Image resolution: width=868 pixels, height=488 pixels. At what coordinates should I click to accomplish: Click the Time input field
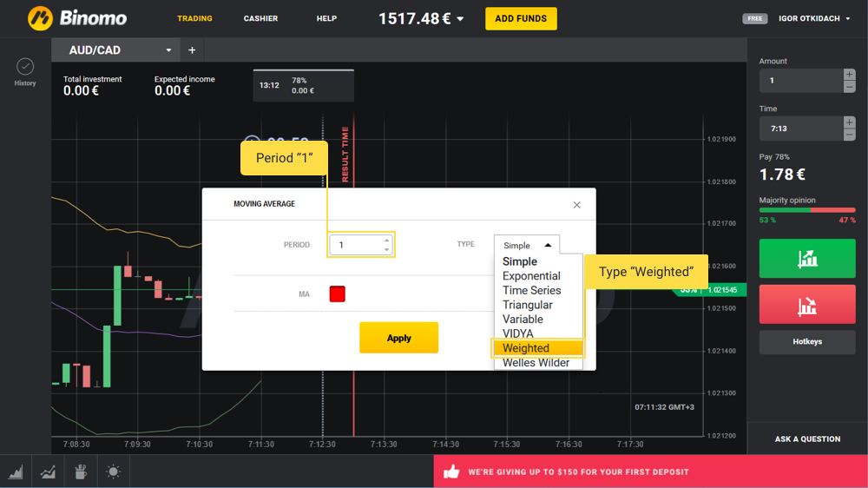[801, 129]
